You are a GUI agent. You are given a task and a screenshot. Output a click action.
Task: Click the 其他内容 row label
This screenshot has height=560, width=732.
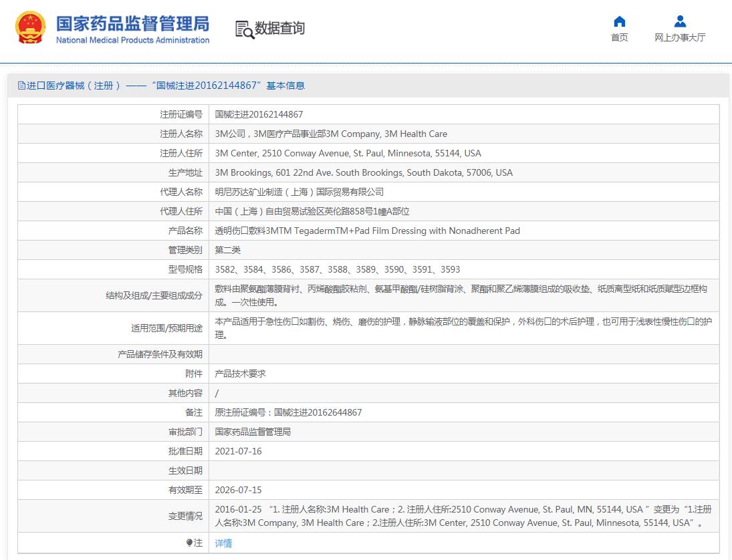(x=185, y=394)
